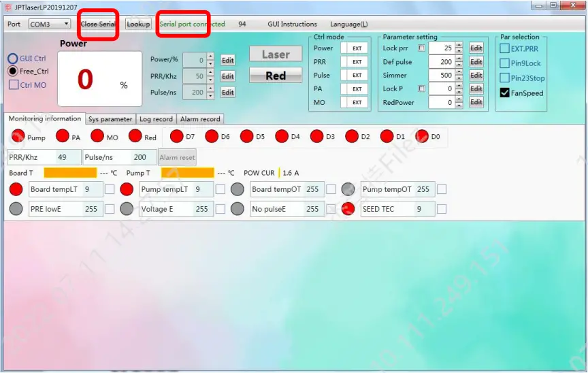This screenshot has width=588, height=373.
Task: Click the Def pulse value spinner
Action: (x=459, y=62)
